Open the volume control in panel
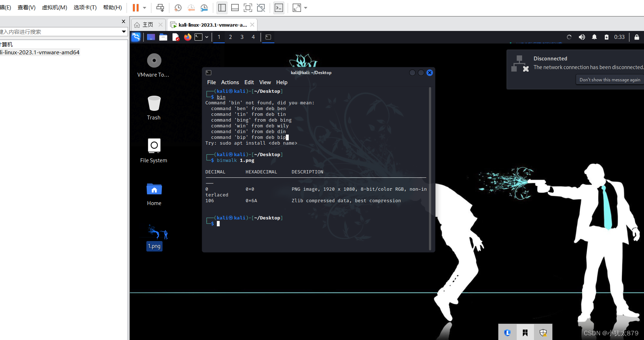This screenshot has width=644, height=340. click(x=582, y=37)
